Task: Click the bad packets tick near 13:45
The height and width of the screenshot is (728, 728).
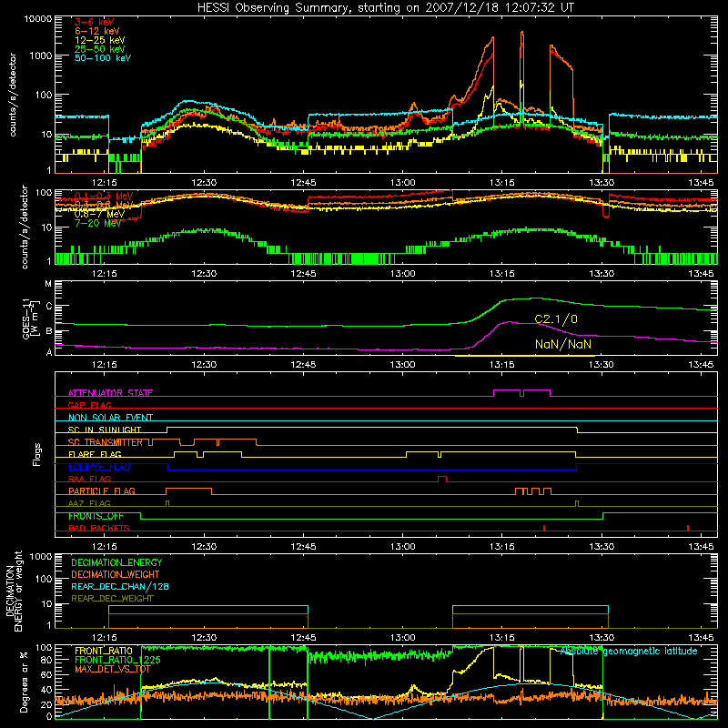Action: pos(688,528)
